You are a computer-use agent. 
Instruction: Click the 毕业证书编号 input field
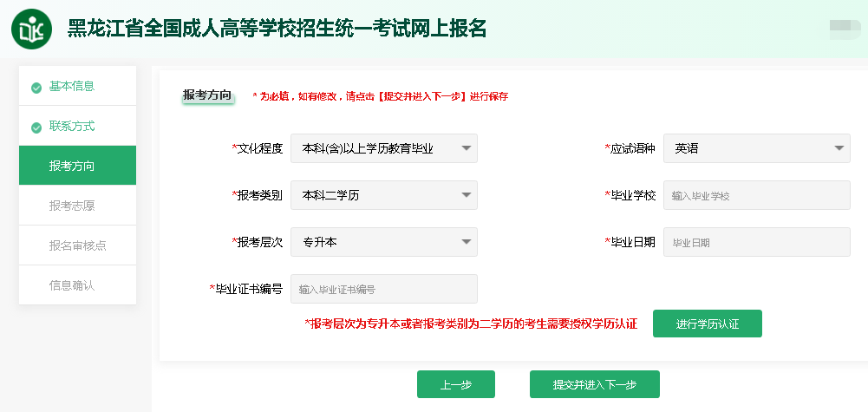click(x=383, y=289)
